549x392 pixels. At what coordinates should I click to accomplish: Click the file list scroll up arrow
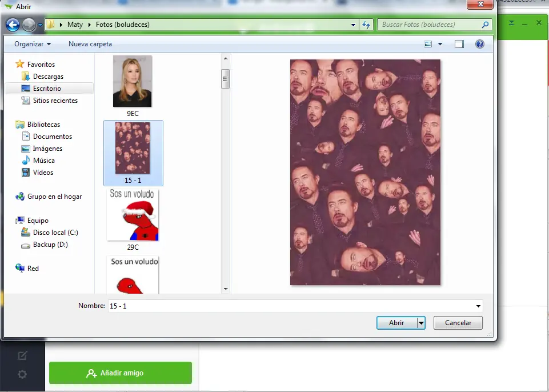pos(226,58)
